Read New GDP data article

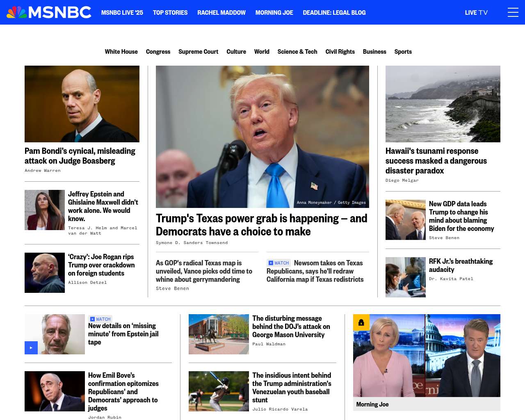click(461, 216)
